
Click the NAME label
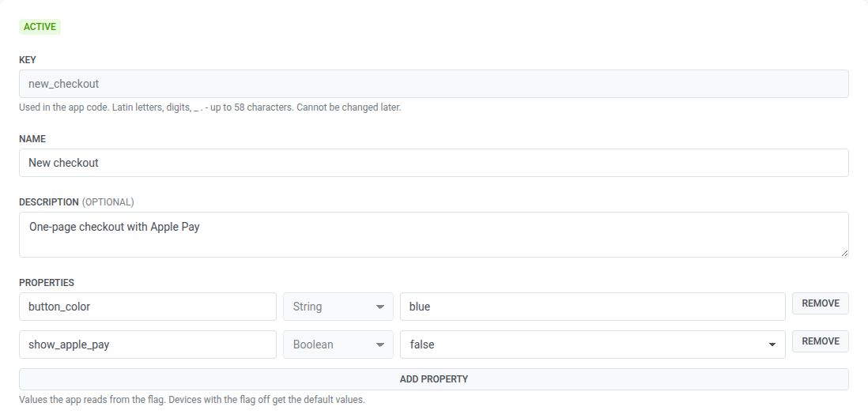[32, 138]
